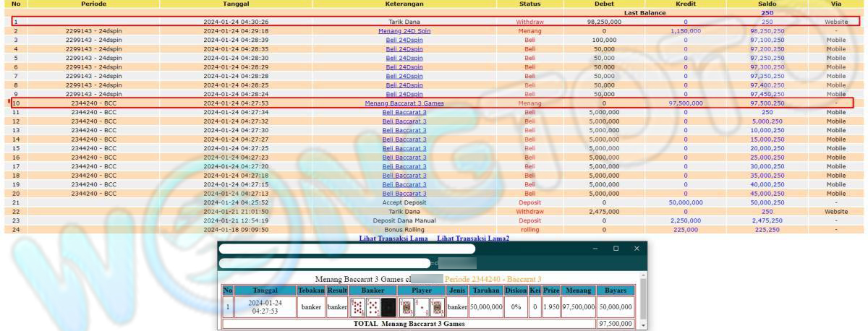
Task: Click the Keterangan column header
Action: 404,4
